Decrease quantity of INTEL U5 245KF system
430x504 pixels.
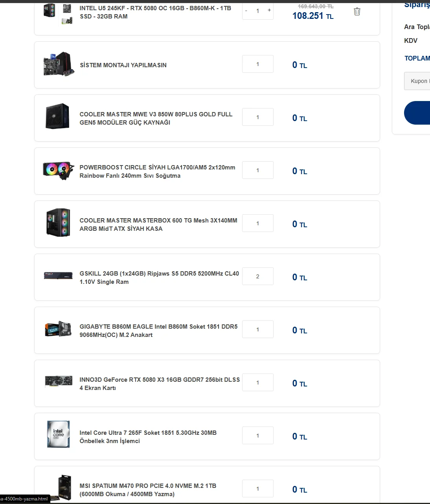point(246,11)
